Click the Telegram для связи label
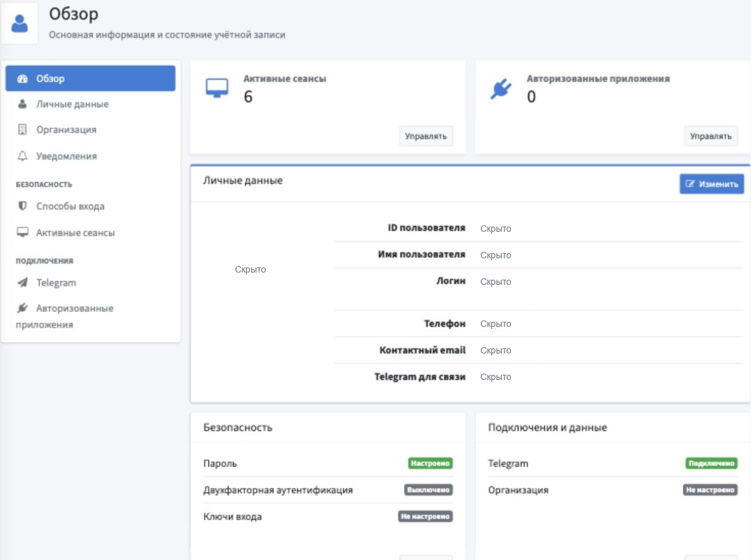Screen dimensions: 751x560 click(420, 377)
